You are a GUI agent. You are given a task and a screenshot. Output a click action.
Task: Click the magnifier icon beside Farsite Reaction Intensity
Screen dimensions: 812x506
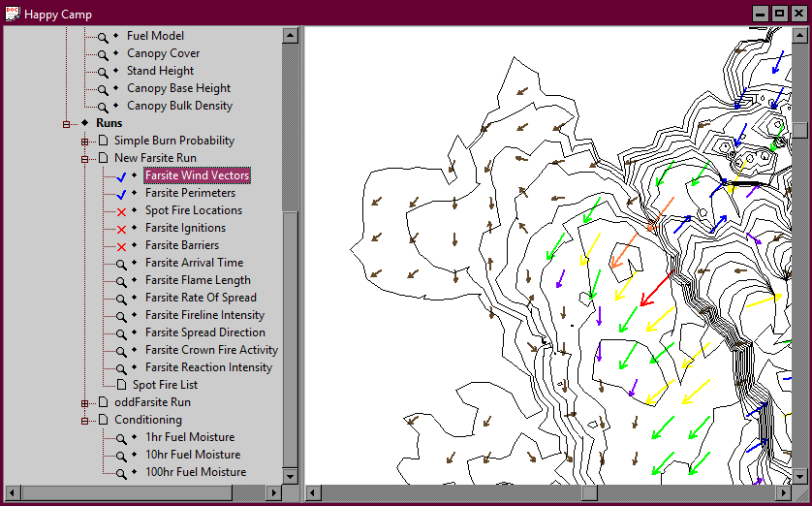121,368
